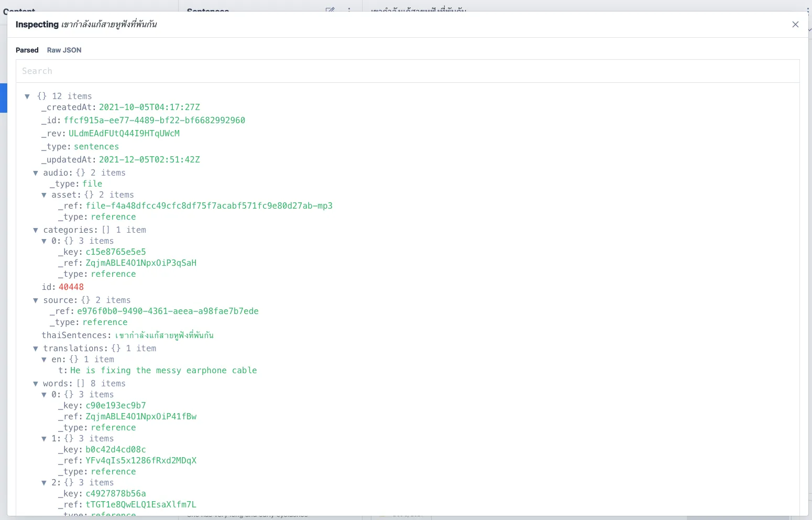Viewport: 812px width, 520px height.
Task: Collapse the asset node under audio
Action: 44,195
